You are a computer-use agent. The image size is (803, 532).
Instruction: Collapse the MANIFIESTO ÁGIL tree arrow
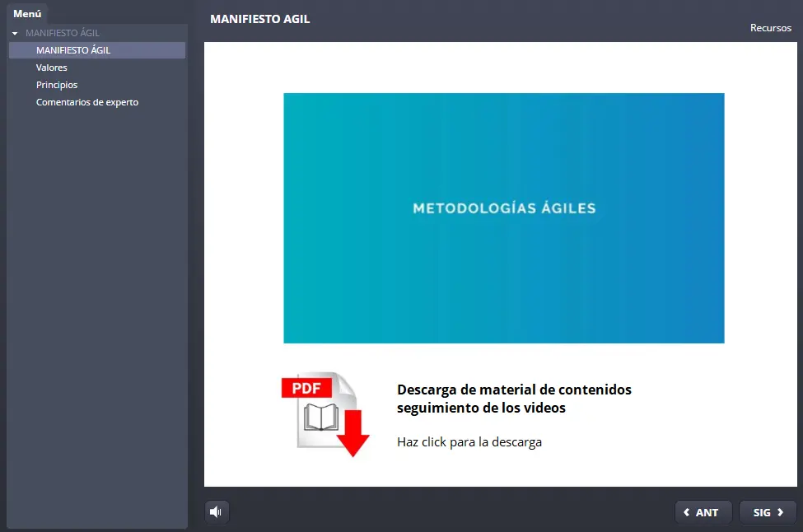[15, 34]
